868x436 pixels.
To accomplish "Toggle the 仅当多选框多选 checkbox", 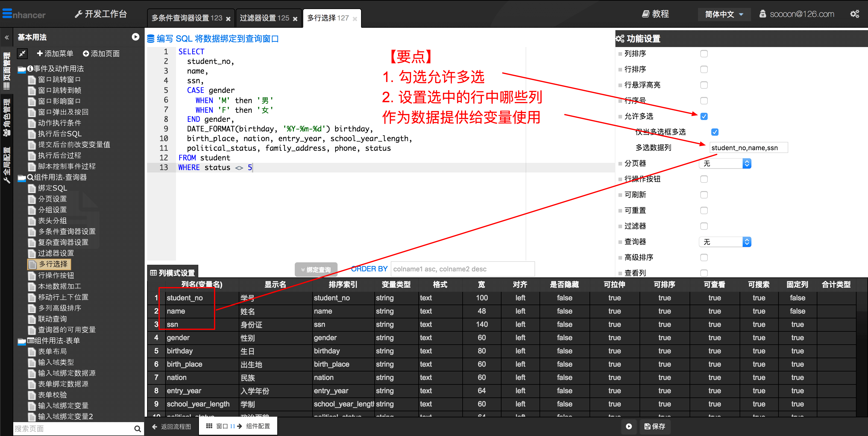I will click(715, 132).
